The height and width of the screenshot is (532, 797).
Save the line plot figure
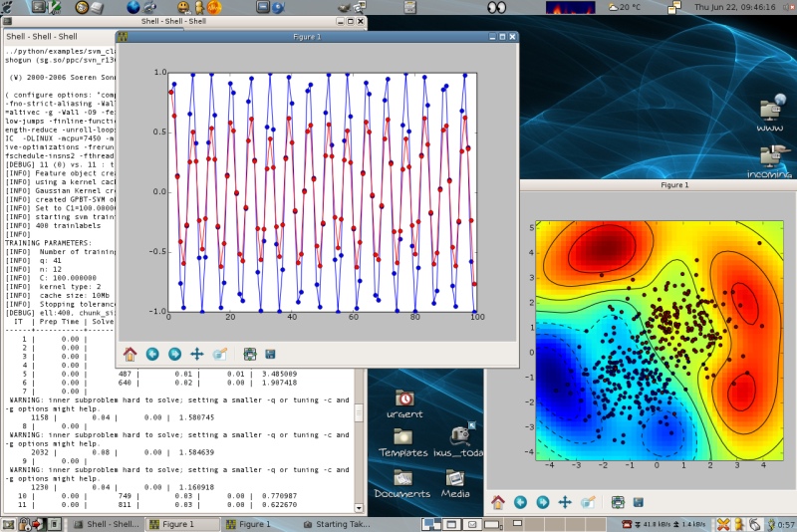tap(270, 353)
